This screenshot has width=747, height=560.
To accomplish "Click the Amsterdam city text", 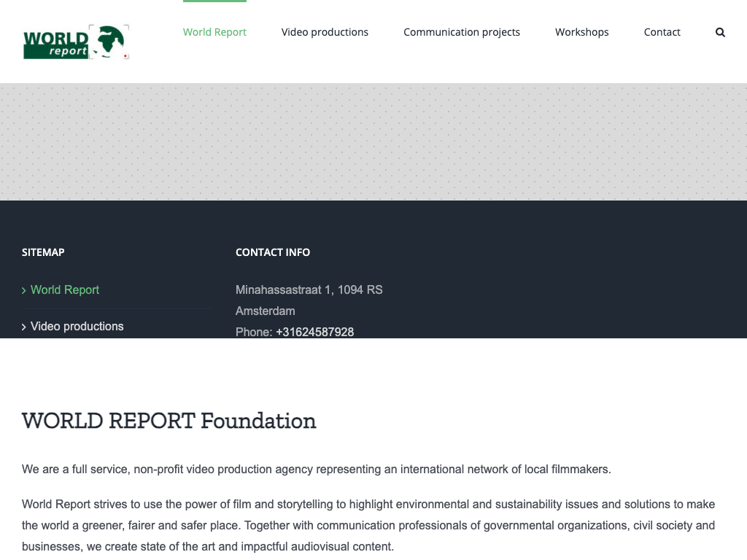I will tap(266, 311).
